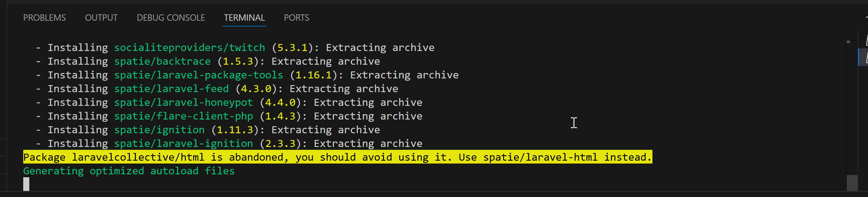Click the spatie/flare-client-php package name

[x=183, y=116]
